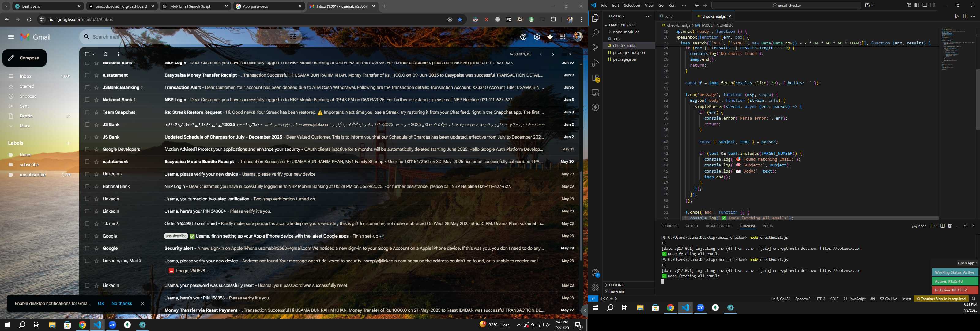Click VS Code email-checker command search box

[786, 5]
